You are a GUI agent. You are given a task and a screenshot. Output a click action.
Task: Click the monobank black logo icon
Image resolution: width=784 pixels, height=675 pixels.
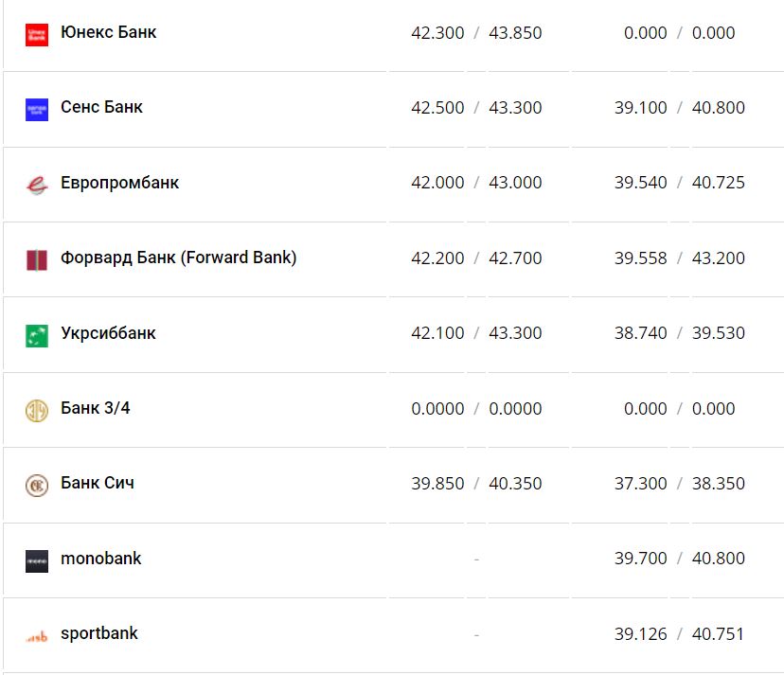click(37, 560)
